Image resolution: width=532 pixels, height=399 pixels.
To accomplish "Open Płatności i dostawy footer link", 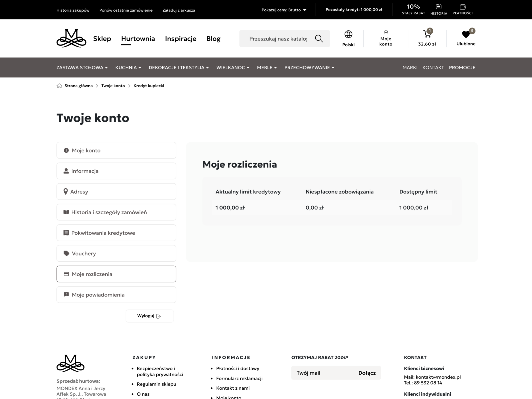I will tap(238, 368).
